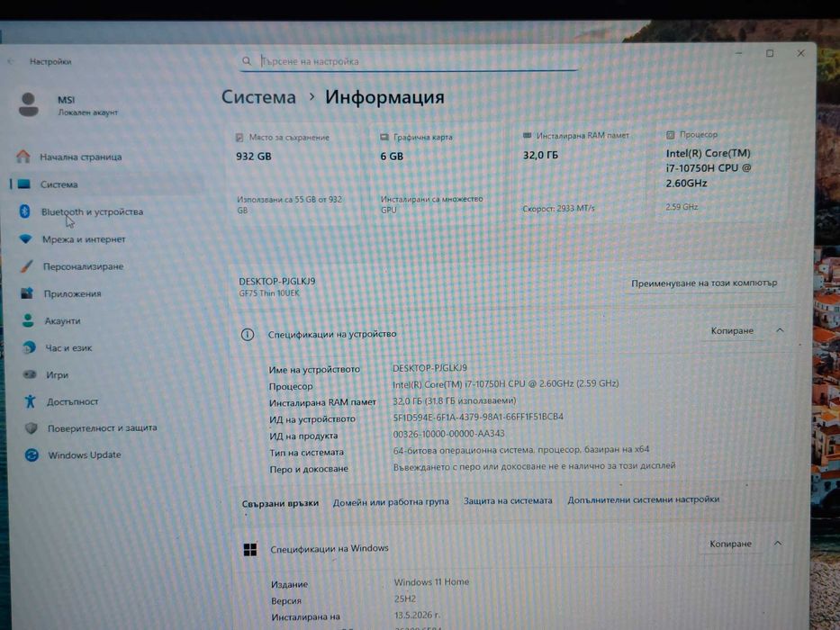840x630 pixels.
Task: Collapse the Спецификации на устройство section chevron
Action: click(780, 330)
